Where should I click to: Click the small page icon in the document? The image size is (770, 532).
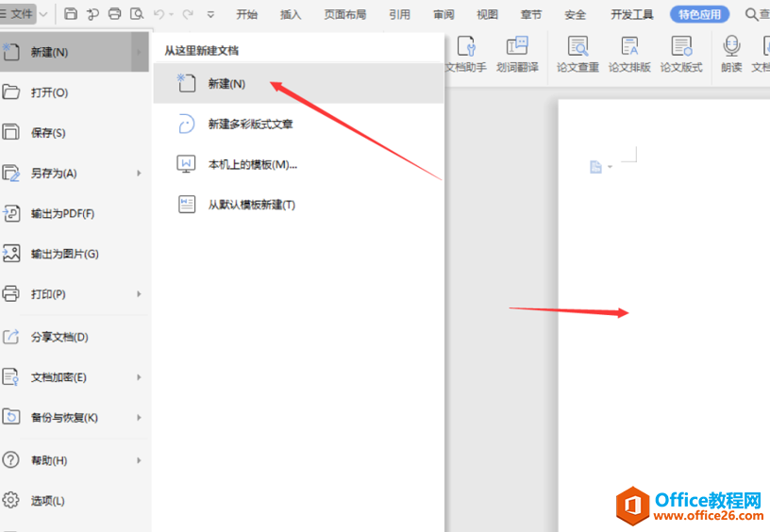[x=595, y=167]
